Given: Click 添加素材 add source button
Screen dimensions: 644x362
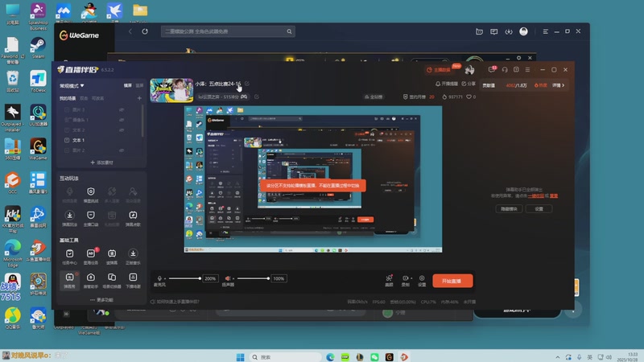Looking at the screenshot, I should pyautogui.click(x=101, y=162).
